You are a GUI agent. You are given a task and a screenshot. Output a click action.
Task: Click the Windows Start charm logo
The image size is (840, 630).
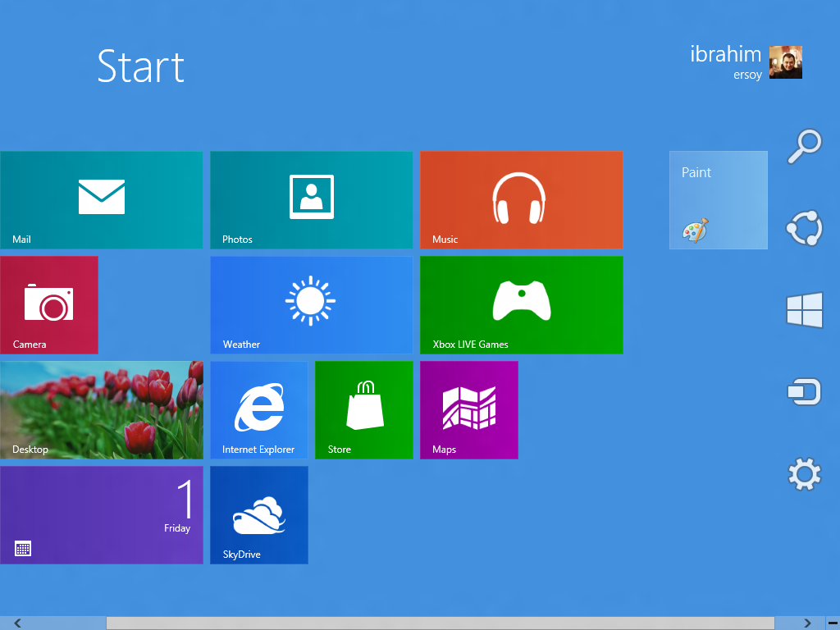(x=805, y=309)
